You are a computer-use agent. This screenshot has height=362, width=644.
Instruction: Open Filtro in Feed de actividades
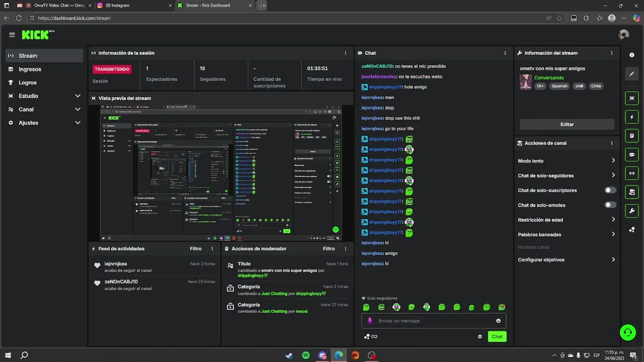196,249
